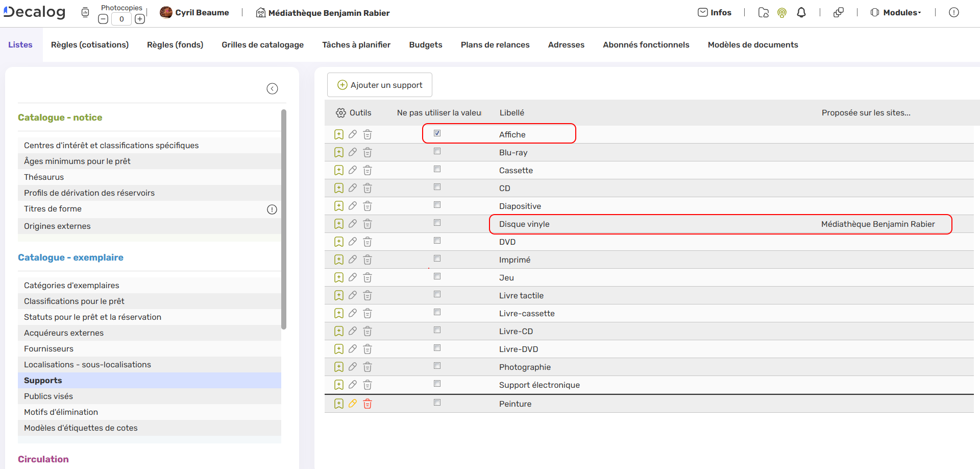
Task: Edit the Peinture row with orange pencil
Action: point(353,404)
